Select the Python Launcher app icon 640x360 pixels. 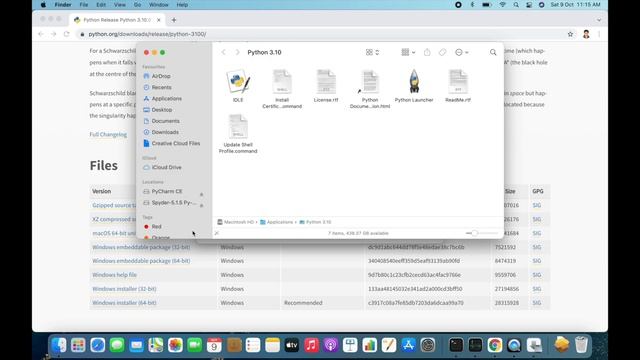point(414,82)
